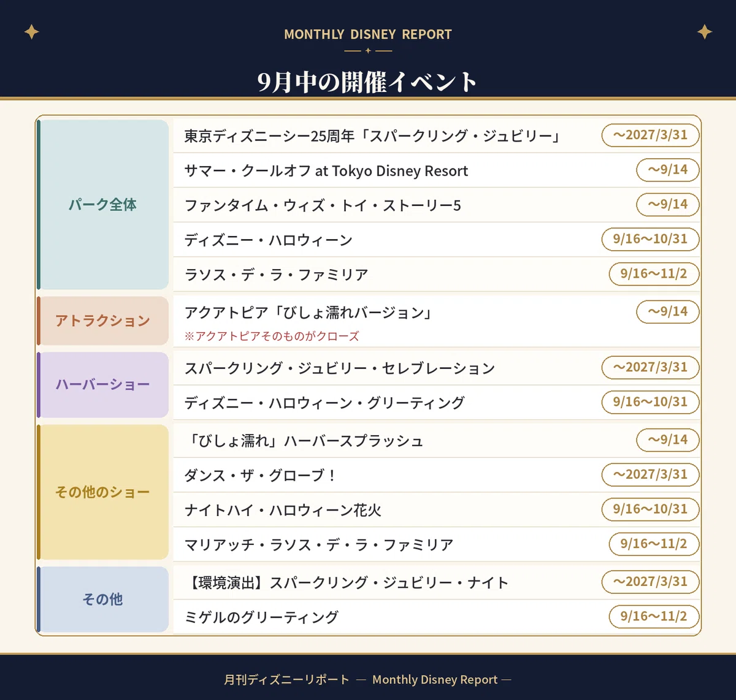Click the 9/16~11/2 badge next to ミゲルのグリーティング

click(654, 617)
